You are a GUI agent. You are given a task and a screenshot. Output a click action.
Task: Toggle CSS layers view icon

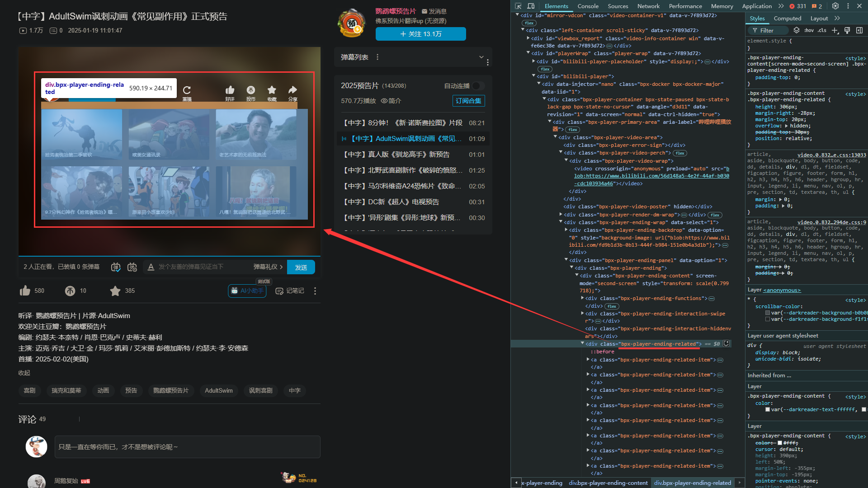(797, 30)
